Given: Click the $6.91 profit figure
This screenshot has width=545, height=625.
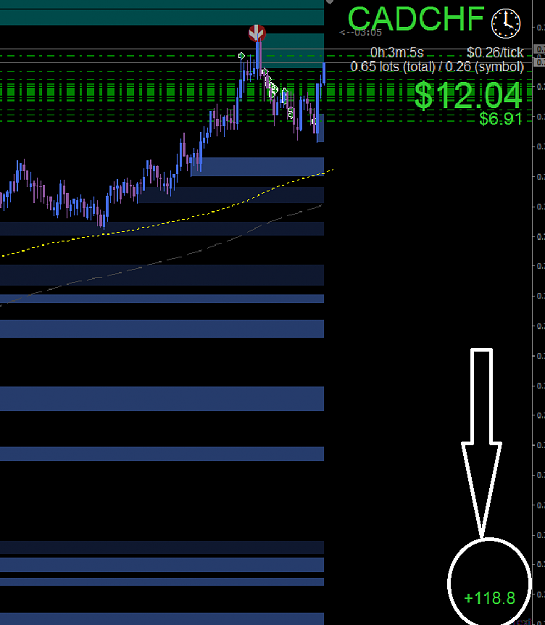Looking at the screenshot, I should click(501, 119).
